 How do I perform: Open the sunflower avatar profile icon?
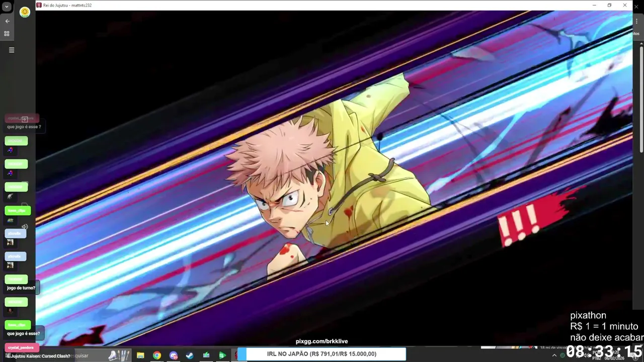click(x=25, y=12)
